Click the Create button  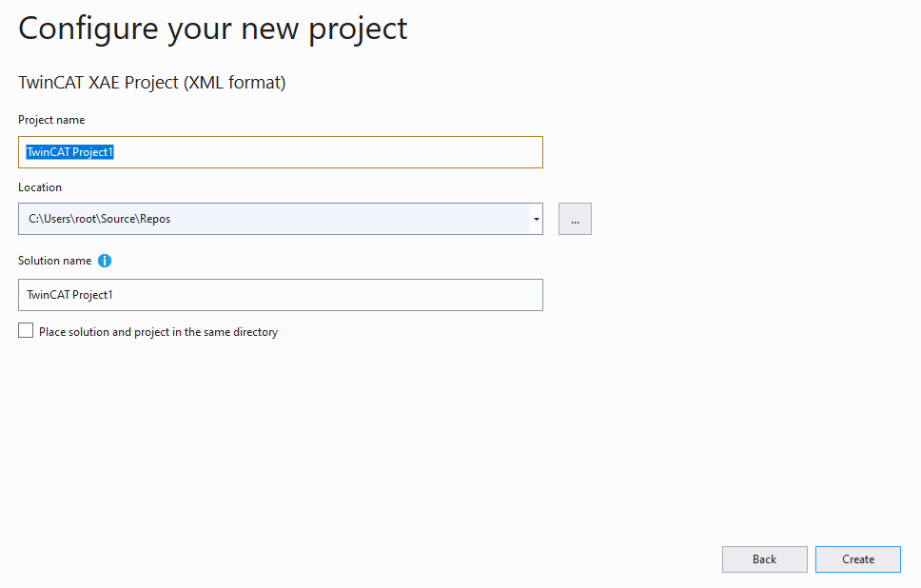tap(857, 559)
